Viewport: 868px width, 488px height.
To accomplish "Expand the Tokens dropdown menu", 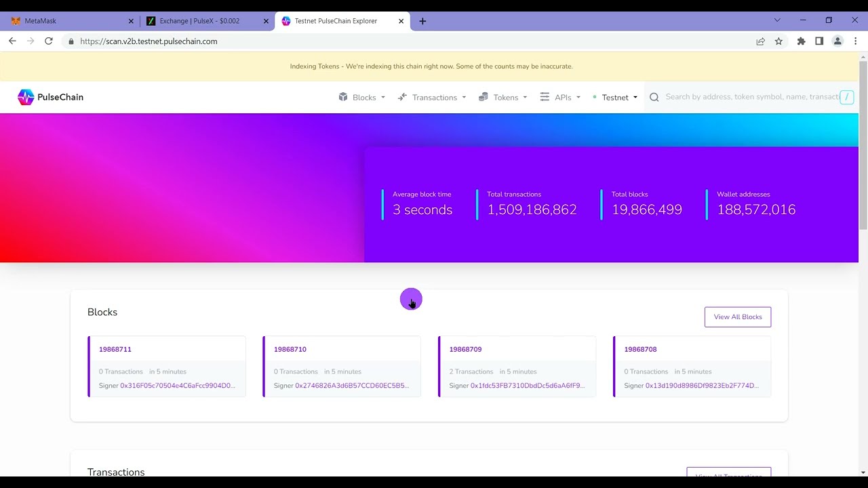I will (x=502, y=97).
